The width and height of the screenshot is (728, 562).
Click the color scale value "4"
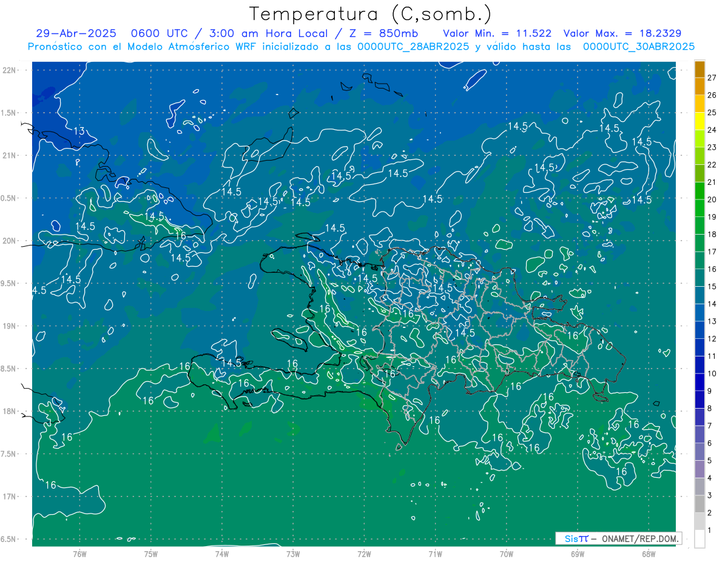pyautogui.click(x=710, y=478)
